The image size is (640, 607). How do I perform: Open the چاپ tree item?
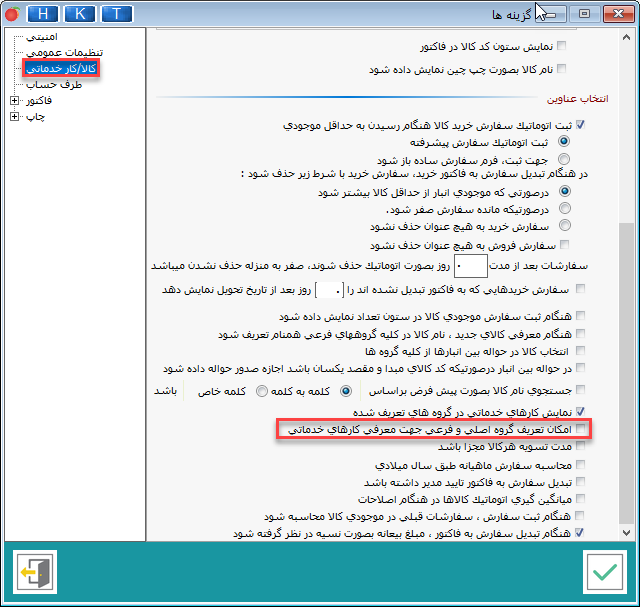[x=36, y=117]
